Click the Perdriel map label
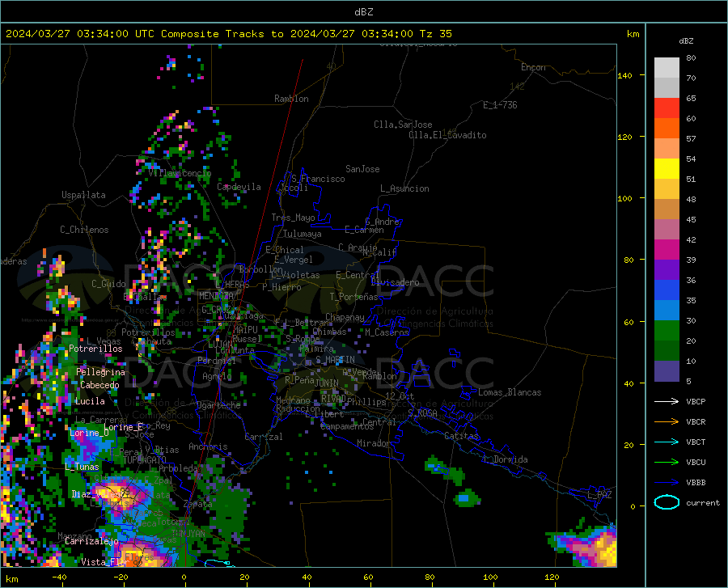Viewport: 728px width, 588px height. pyautogui.click(x=217, y=361)
